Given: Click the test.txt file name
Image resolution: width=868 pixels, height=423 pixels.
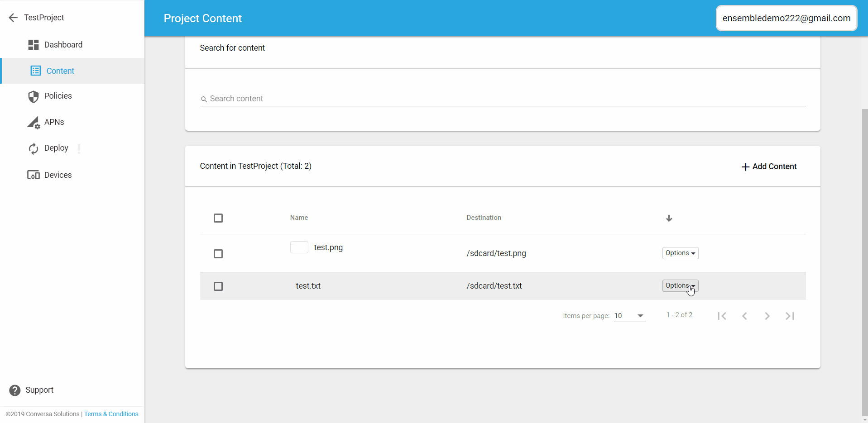Looking at the screenshot, I should click(308, 286).
